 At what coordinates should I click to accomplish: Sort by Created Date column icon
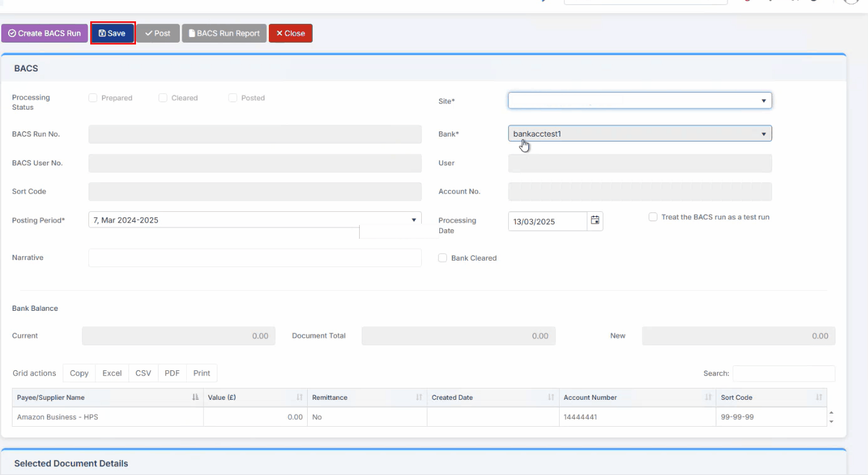click(x=551, y=397)
